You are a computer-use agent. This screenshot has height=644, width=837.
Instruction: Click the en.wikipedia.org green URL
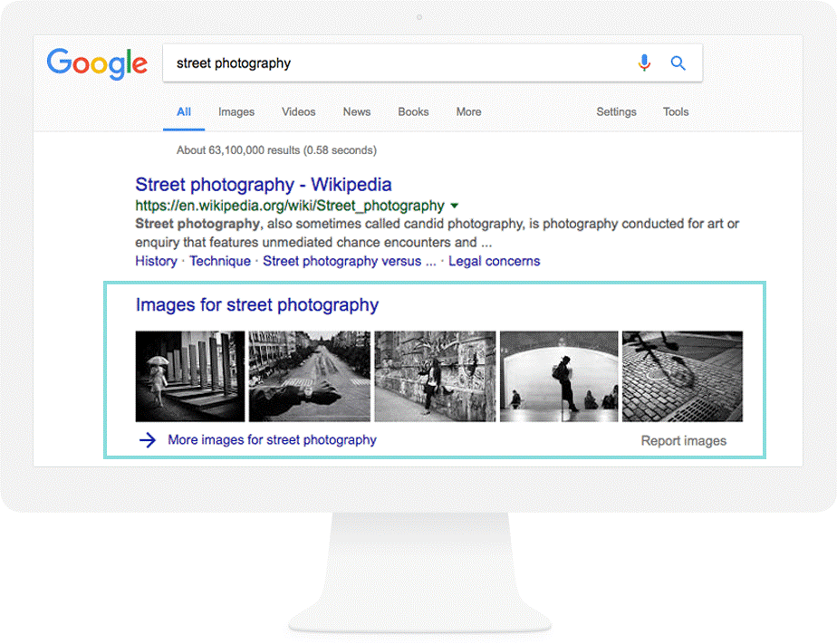290,206
